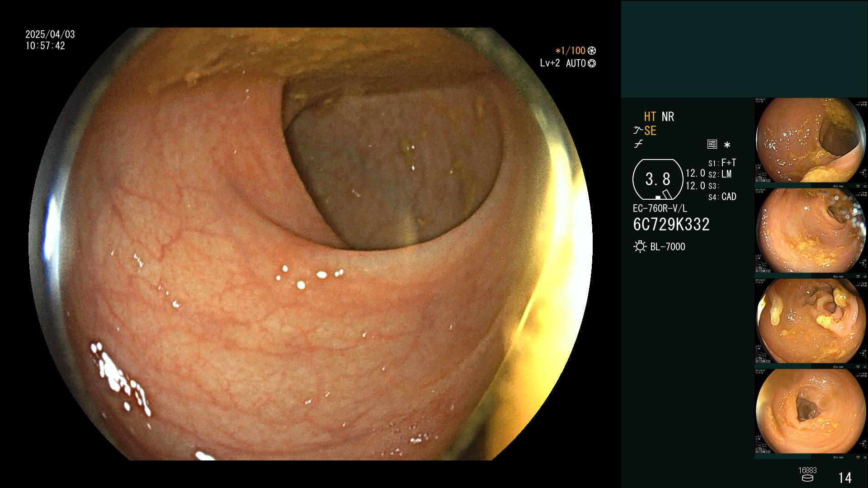This screenshot has width=868, height=488.
Task: Click the structure emphasis curve icon beside SE
Action: click(x=638, y=131)
